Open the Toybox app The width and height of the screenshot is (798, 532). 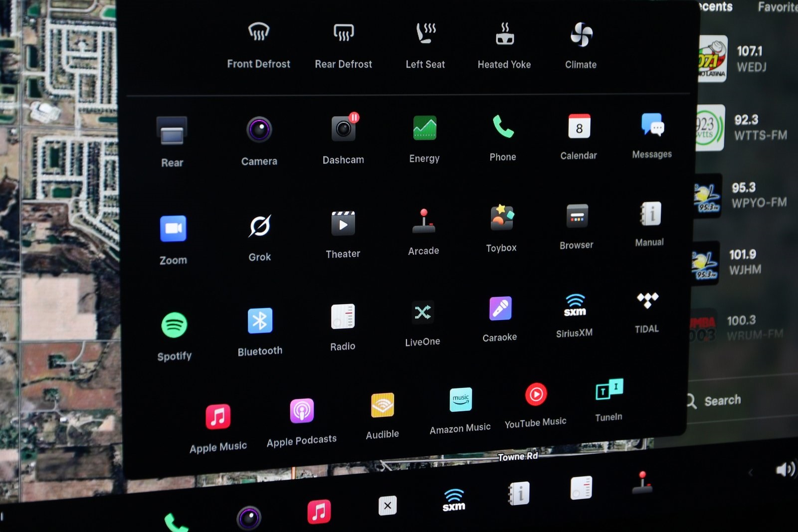click(x=501, y=218)
